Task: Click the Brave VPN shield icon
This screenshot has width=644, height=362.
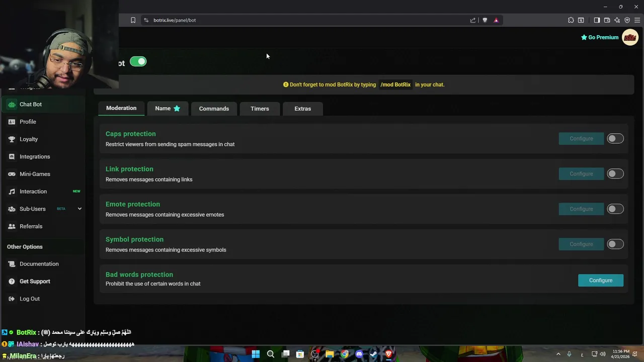Action: 627,20
